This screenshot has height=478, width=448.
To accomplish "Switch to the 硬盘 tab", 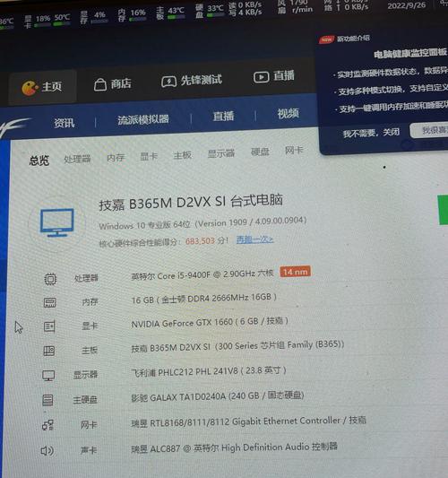I will pyautogui.click(x=260, y=152).
